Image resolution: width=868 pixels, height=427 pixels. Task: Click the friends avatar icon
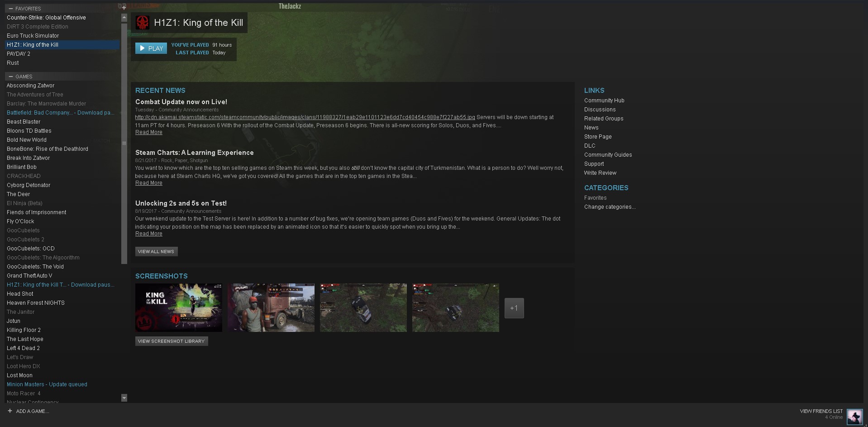tap(854, 416)
